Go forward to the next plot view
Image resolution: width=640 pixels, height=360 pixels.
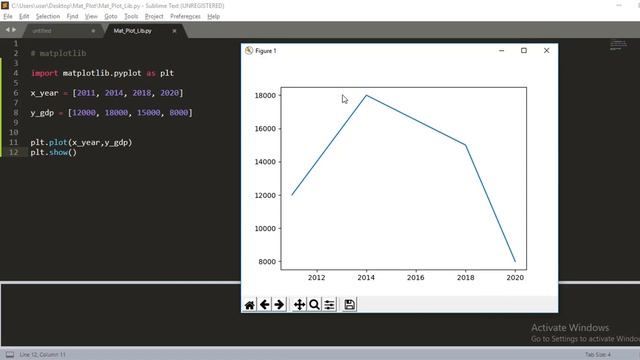[x=279, y=304]
